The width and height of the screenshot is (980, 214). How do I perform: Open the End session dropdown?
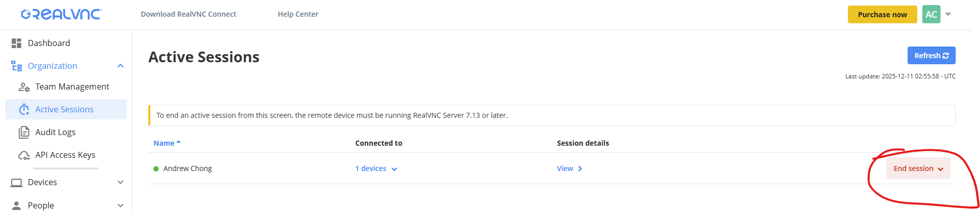(918, 169)
